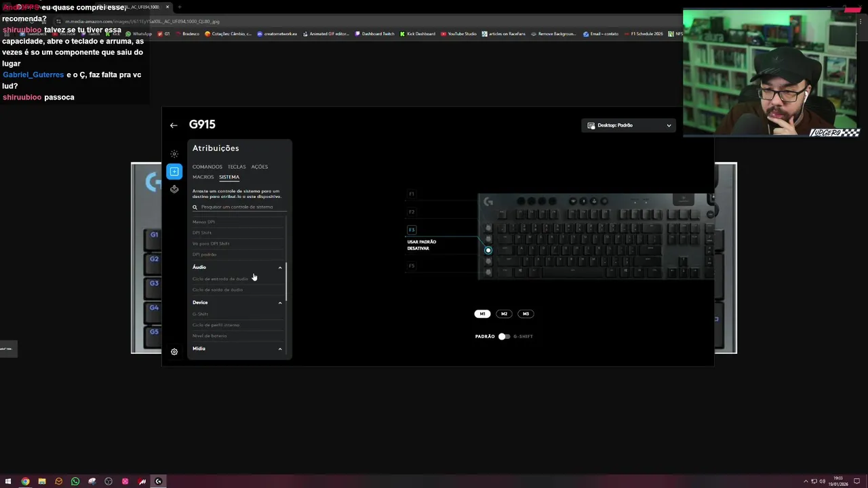This screenshot has height=488, width=868.
Task: Select 'Menos DPI' in the list
Action: pos(203,222)
